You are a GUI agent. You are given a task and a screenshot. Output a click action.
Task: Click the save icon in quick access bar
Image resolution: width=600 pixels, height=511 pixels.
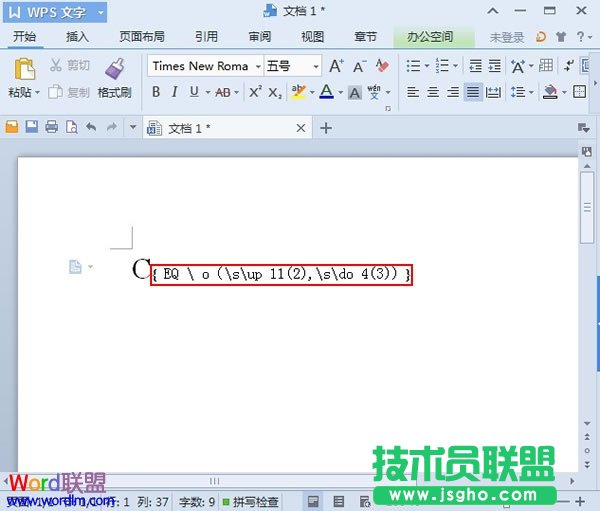pyautogui.click(x=31, y=127)
